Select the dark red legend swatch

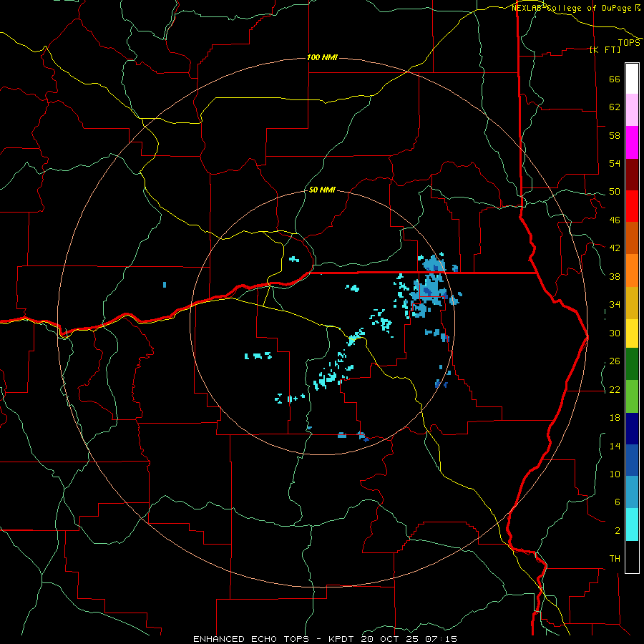coord(632,175)
